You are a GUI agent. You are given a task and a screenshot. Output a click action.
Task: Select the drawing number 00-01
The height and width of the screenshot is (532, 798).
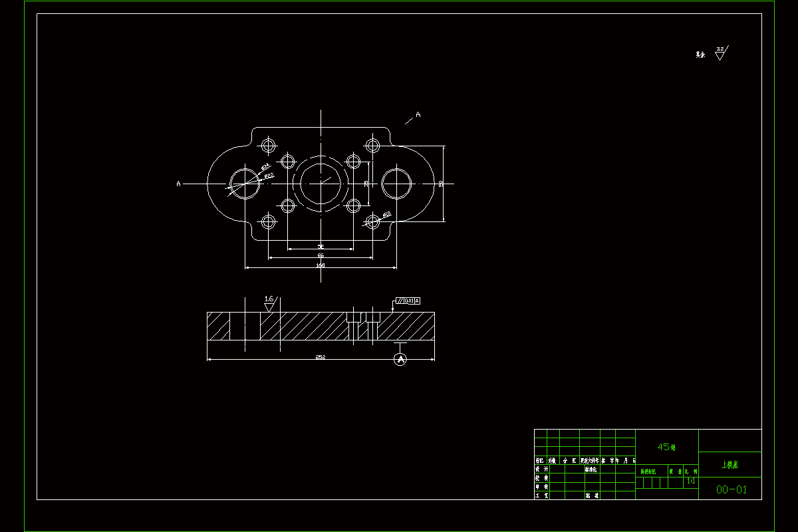(731, 490)
